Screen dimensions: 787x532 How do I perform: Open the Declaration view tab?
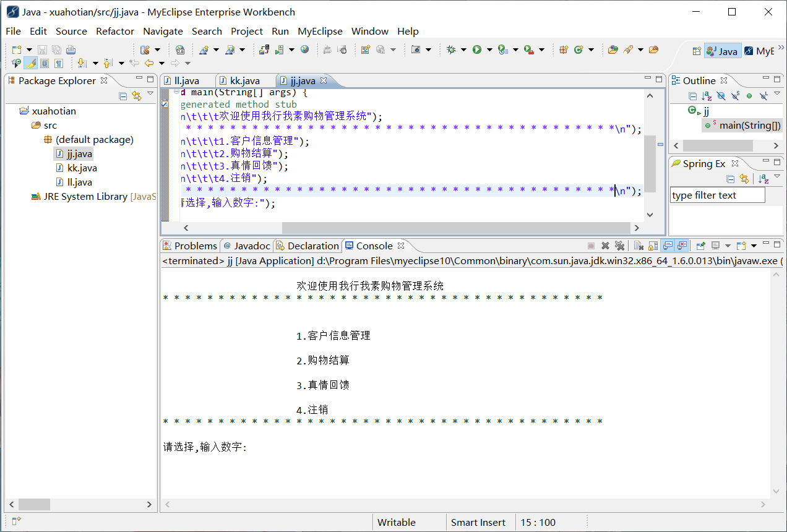[x=307, y=246]
